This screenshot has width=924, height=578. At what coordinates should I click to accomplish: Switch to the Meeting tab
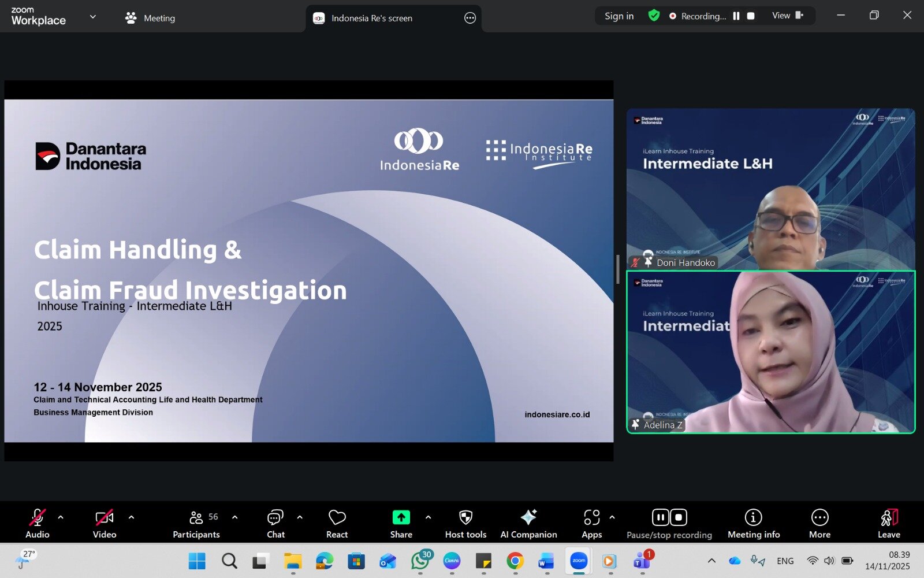[151, 18]
